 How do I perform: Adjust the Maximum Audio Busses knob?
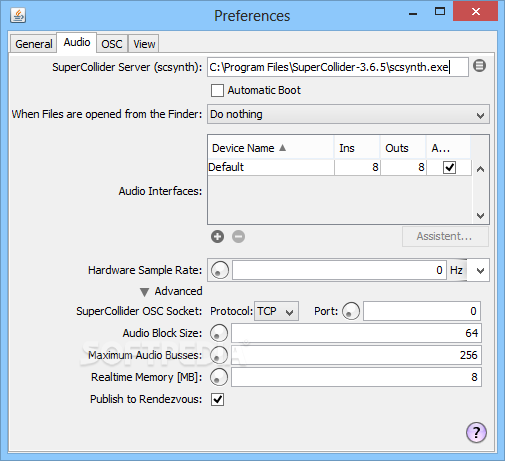219,355
